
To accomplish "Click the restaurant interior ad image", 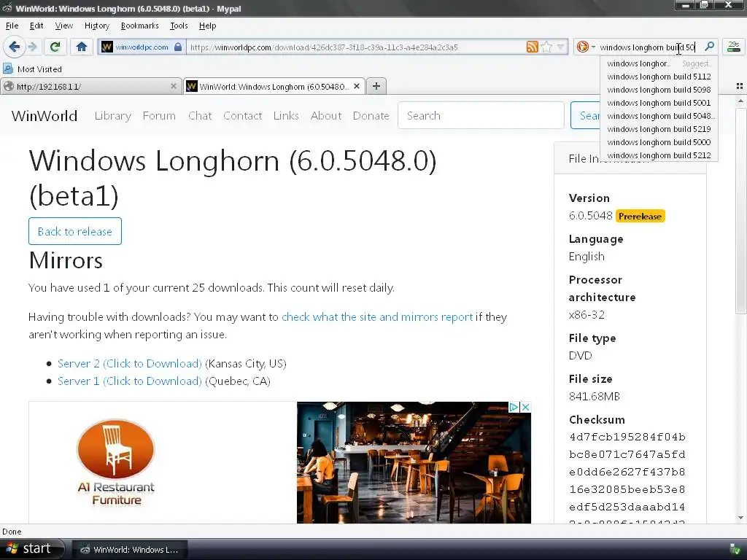I will point(414,462).
